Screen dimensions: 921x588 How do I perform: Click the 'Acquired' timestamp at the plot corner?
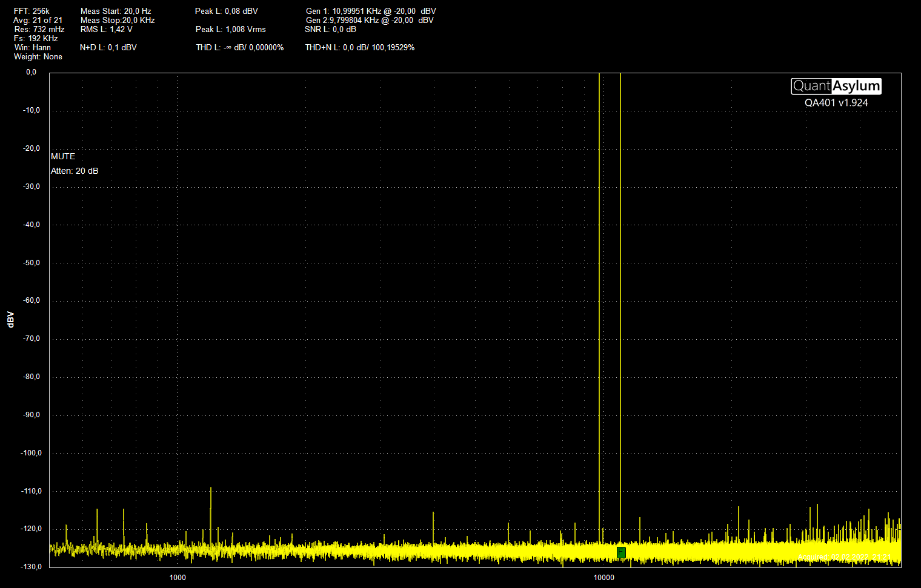pyautogui.click(x=845, y=557)
